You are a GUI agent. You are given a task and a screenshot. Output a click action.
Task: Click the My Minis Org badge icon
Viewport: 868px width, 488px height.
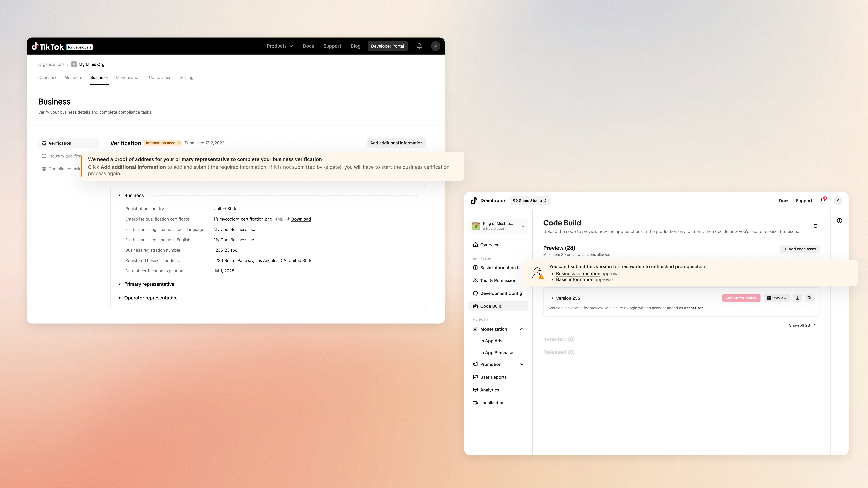(x=74, y=64)
